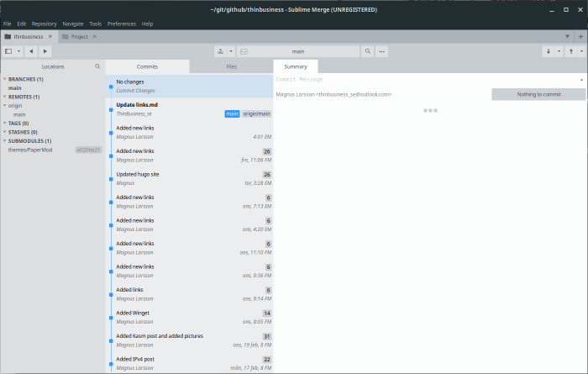Viewport: 588px width, 374px height.
Task: Click the three-dot loading indicator in summary
Action: pos(430,110)
